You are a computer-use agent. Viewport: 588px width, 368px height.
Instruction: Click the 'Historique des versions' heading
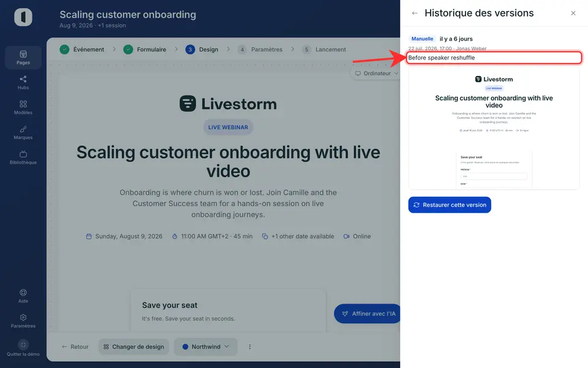coord(479,13)
